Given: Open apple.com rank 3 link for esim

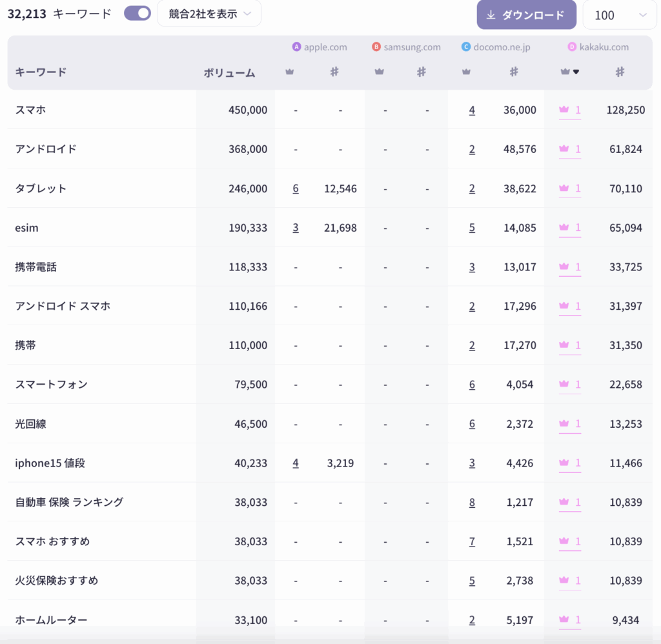Looking at the screenshot, I should point(296,228).
